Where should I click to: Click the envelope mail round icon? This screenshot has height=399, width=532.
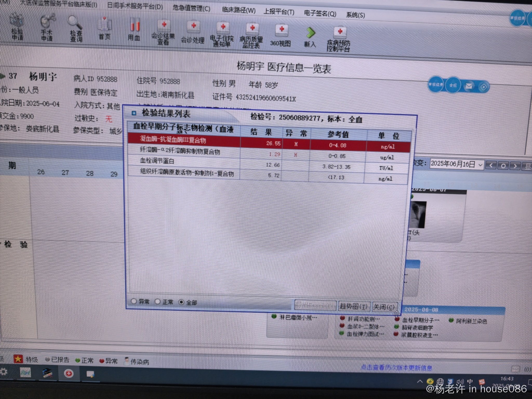469,86
